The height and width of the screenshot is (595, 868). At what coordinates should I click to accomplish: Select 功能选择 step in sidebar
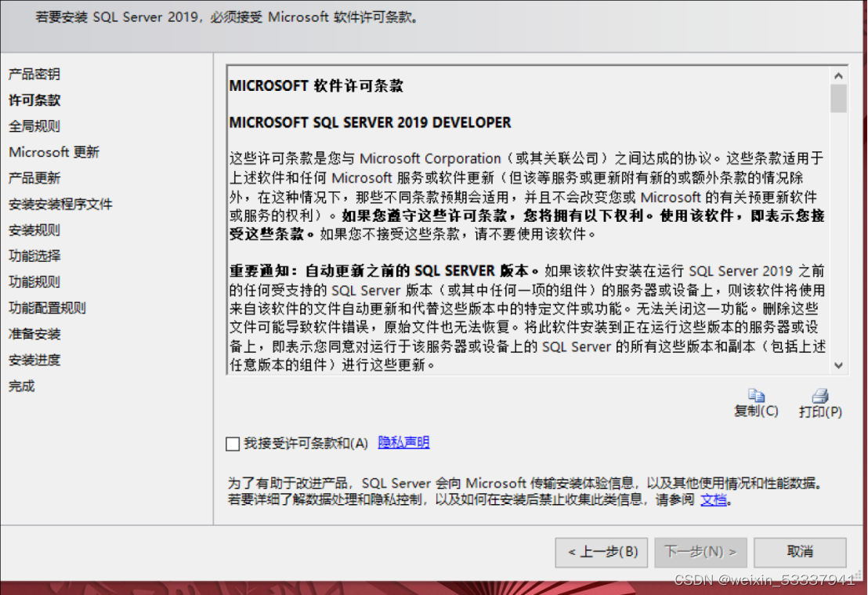pos(34,256)
